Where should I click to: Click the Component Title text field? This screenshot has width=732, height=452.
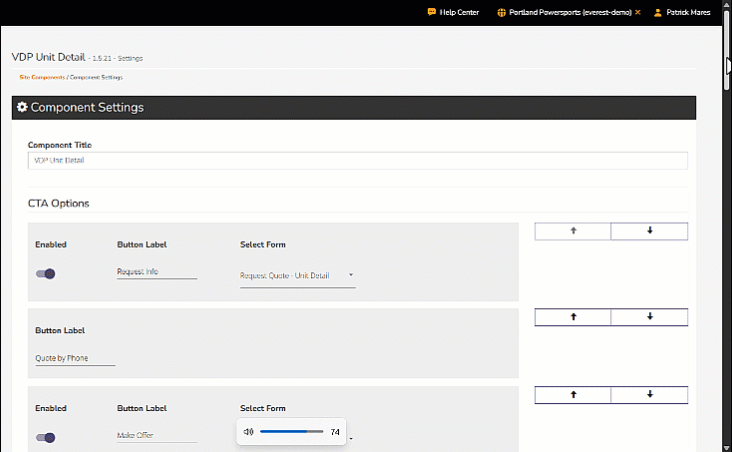(x=357, y=161)
